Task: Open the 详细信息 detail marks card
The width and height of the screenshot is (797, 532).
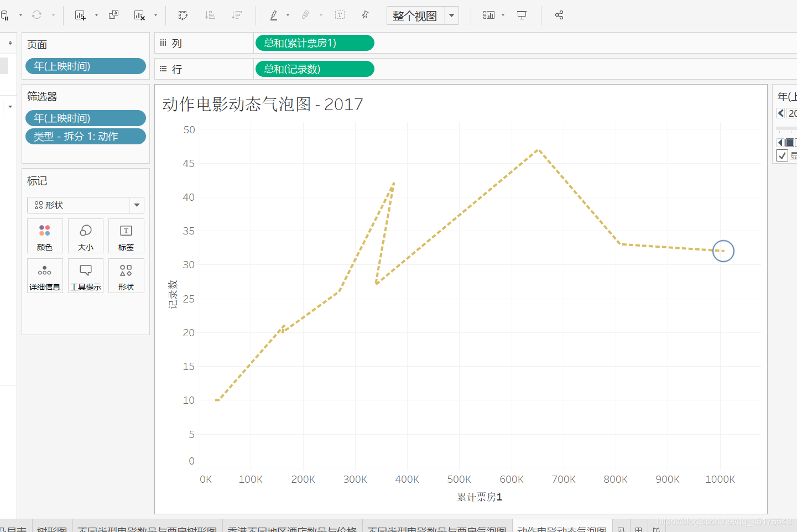Action: click(x=45, y=276)
